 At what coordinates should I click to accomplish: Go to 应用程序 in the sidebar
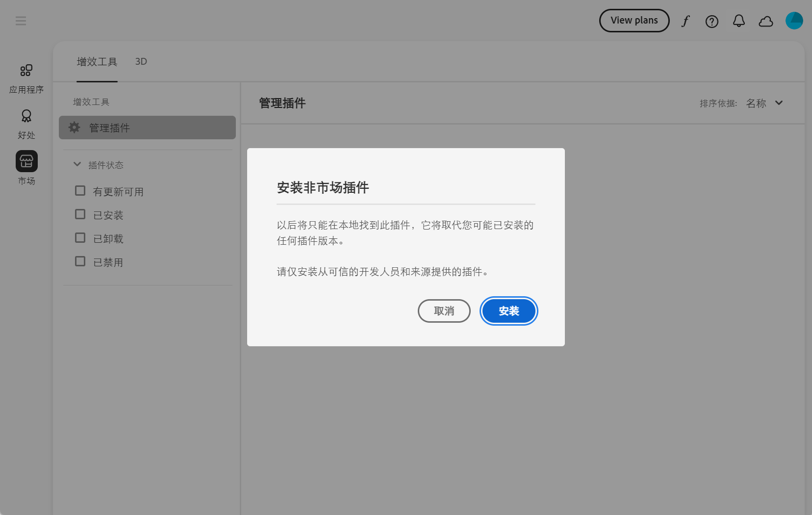pos(26,78)
